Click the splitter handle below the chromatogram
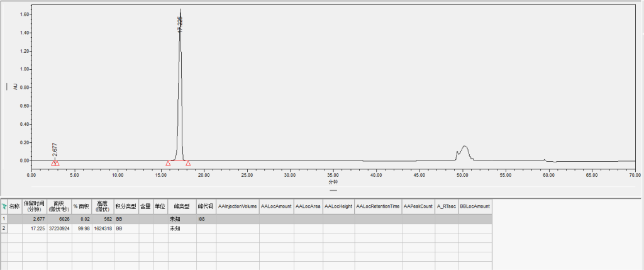The image size is (644, 270). (x=334, y=189)
